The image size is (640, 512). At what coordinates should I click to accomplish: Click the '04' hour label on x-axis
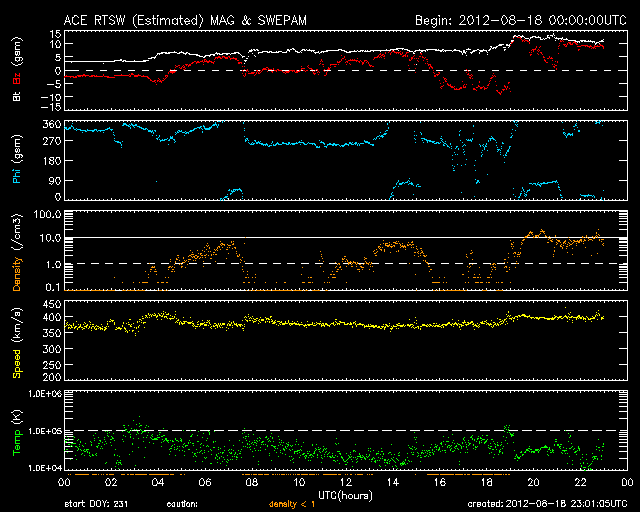click(158, 482)
